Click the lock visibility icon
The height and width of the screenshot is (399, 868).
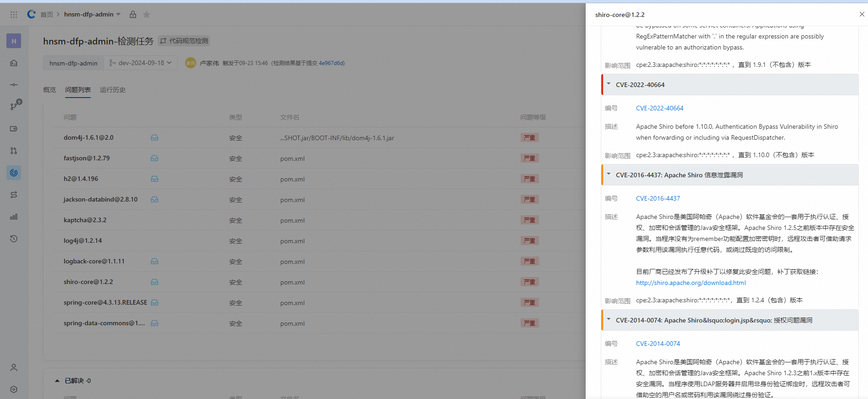pyautogui.click(x=133, y=14)
